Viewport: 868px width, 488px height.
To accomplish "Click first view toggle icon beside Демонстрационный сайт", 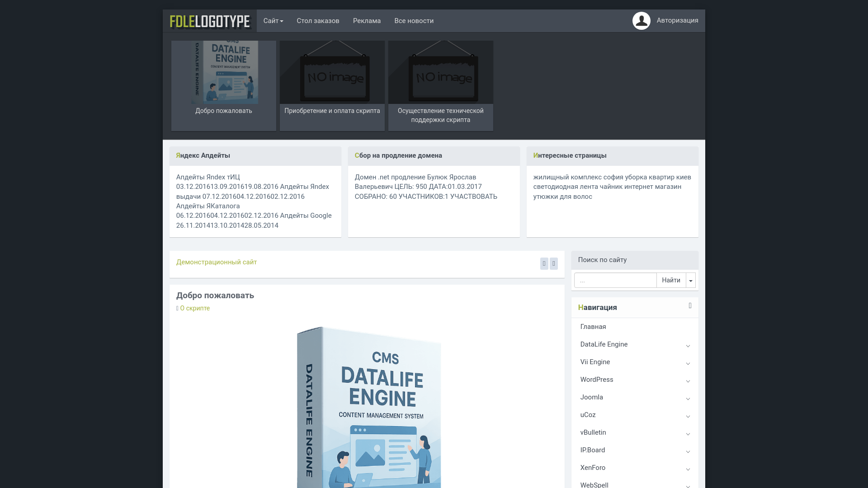I will (x=544, y=263).
